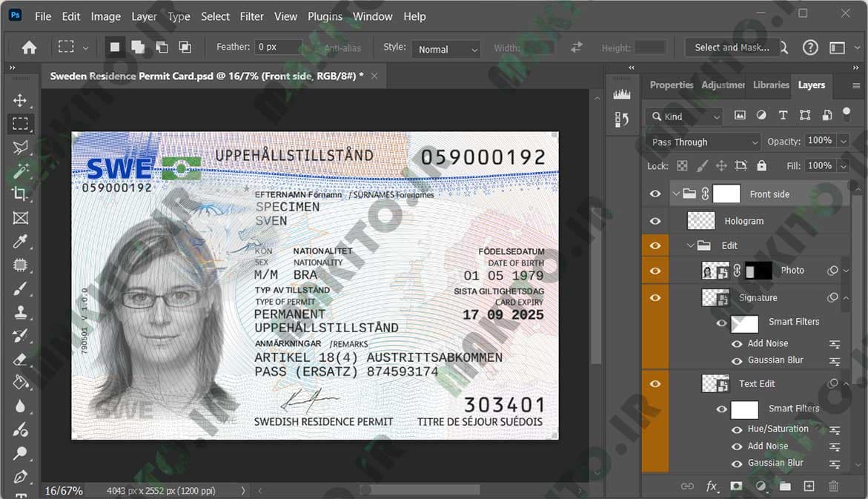Hide the Front side group
The width and height of the screenshot is (868, 499).
(x=655, y=194)
